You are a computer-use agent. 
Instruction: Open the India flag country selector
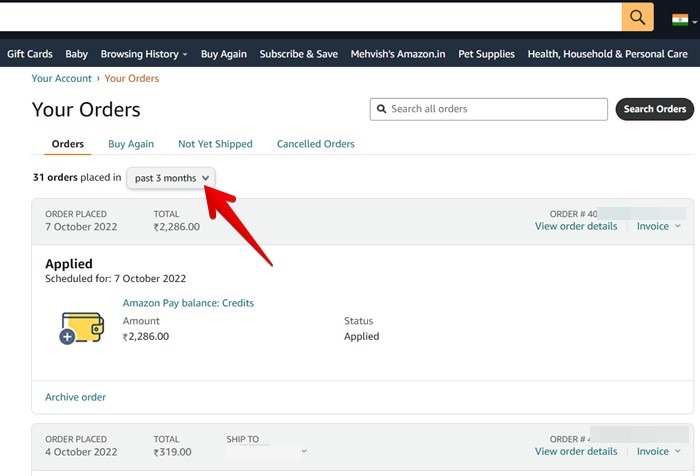pos(684,20)
